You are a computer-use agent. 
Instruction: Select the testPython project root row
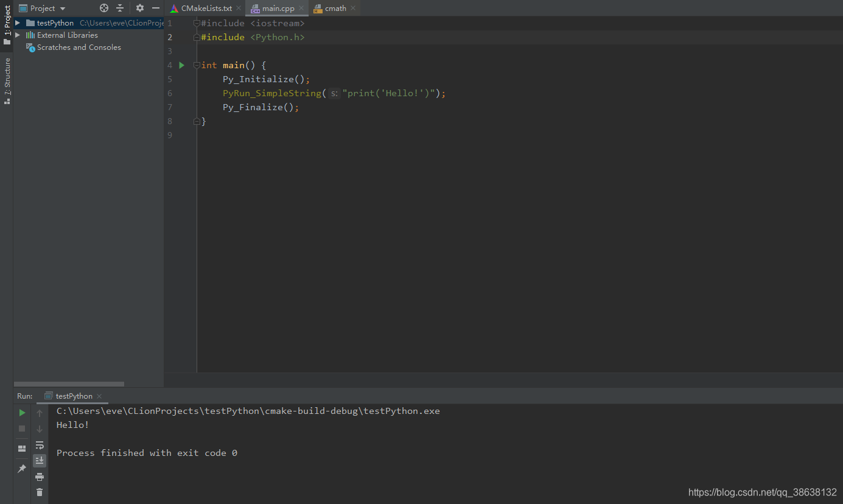click(89, 23)
